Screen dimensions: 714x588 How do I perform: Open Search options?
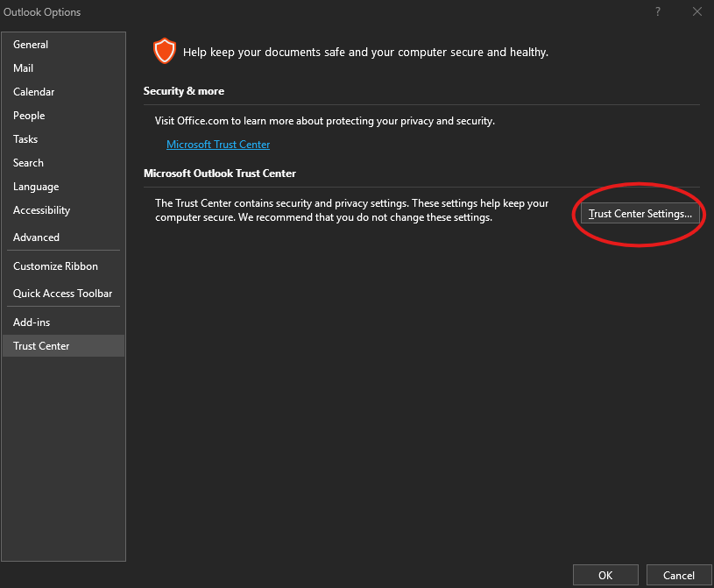28,162
